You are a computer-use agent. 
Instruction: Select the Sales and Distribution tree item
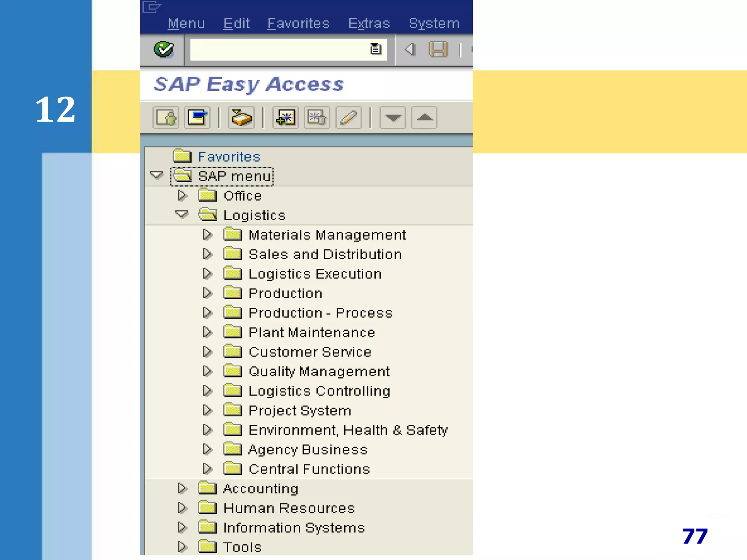325,254
